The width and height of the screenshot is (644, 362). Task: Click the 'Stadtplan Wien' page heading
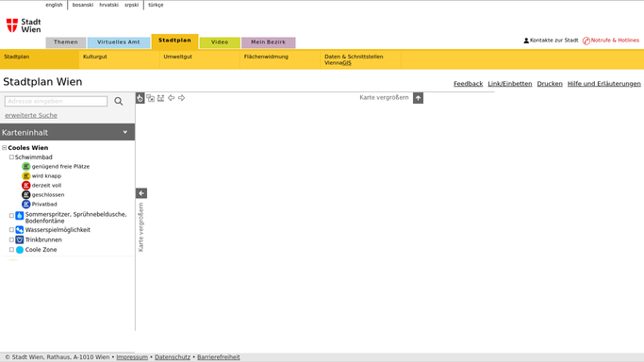pos(42,82)
